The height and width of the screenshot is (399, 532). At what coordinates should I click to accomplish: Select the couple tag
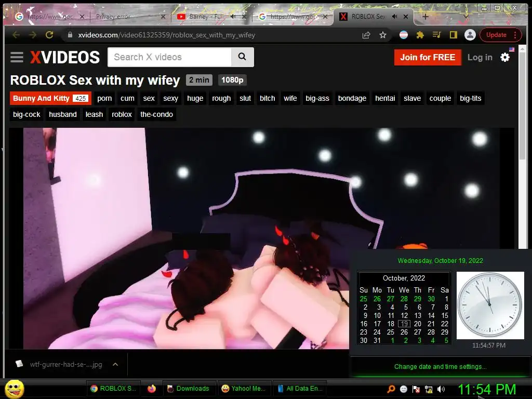click(440, 98)
